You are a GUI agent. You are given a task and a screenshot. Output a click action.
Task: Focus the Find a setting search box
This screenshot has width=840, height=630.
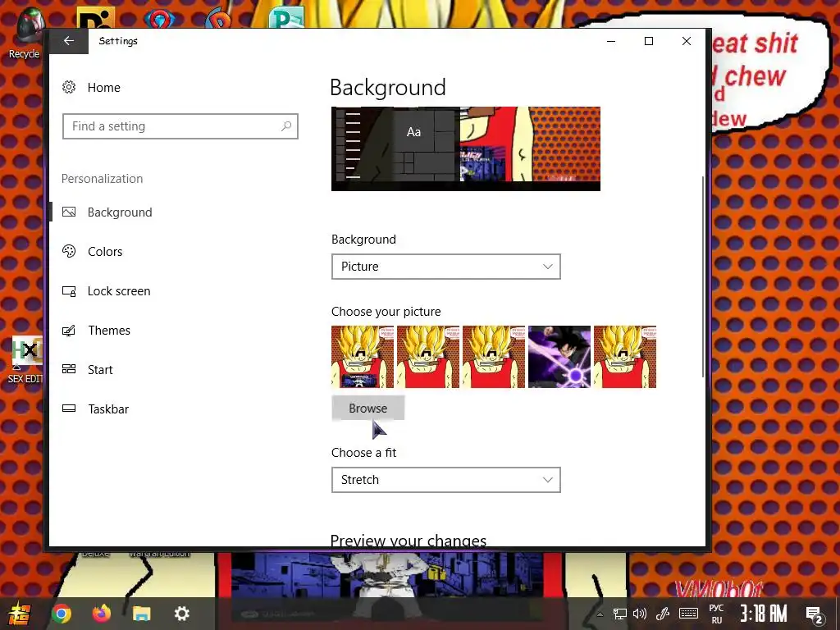coord(180,126)
